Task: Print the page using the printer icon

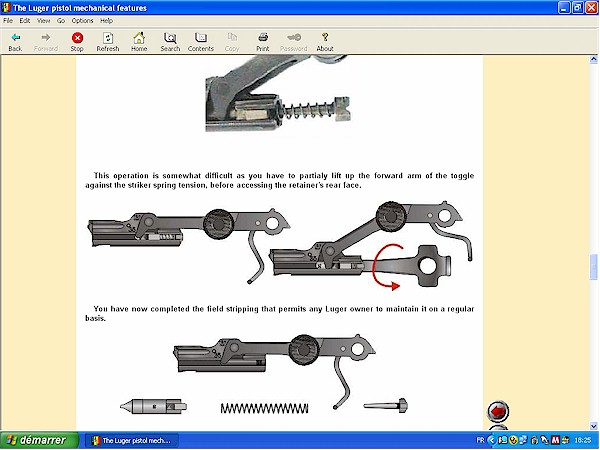Action: [263, 37]
